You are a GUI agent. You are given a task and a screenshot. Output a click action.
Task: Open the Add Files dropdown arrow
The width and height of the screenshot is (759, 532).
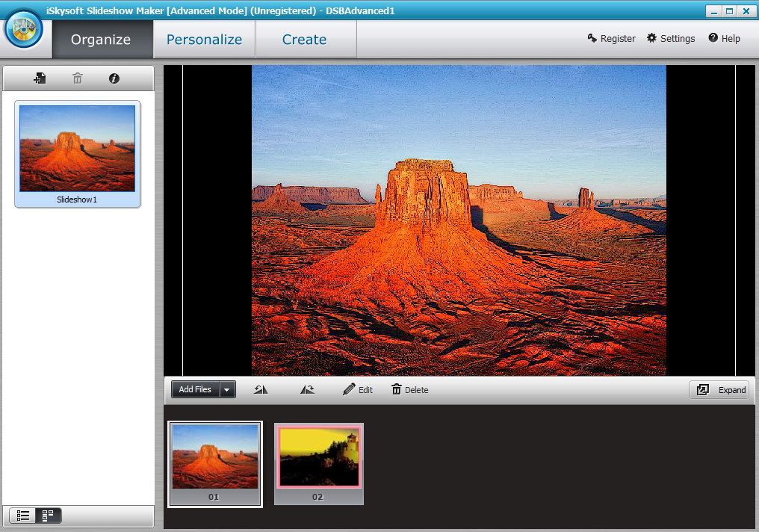point(226,389)
